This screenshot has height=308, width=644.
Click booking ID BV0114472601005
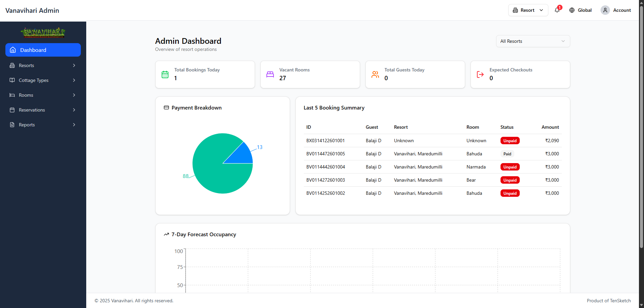[x=325, y=154]
